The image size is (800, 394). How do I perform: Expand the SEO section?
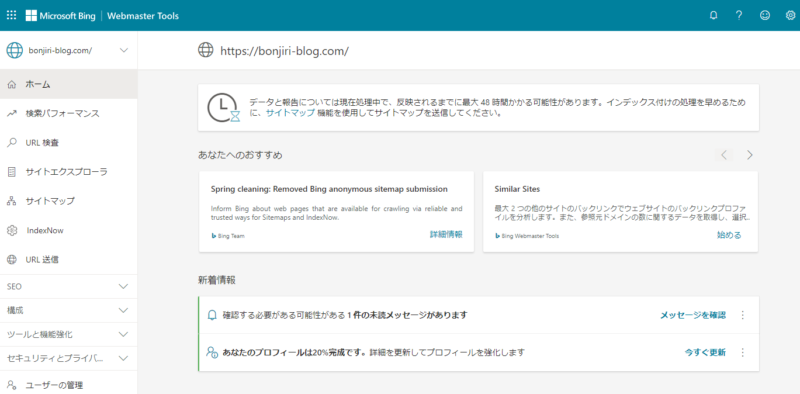[68, 286]
